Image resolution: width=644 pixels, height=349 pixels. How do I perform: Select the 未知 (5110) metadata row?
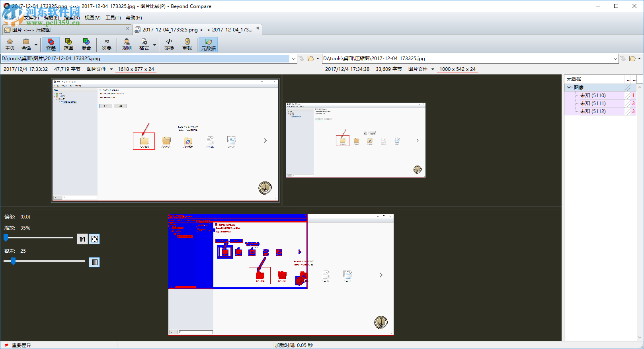(x=600, y=96)
